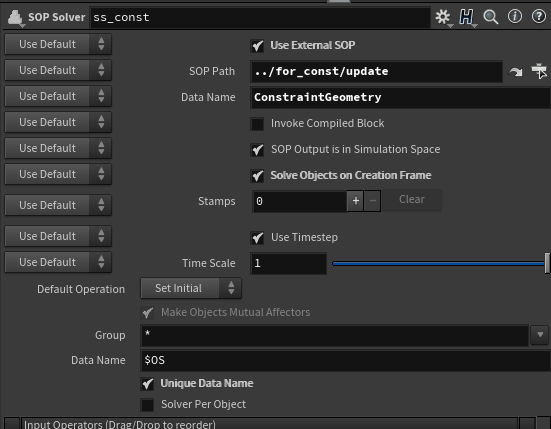Open Use Default dropdown beside Solve Objects on Creation
Screen dimensions: 551x429
point(58,174)
